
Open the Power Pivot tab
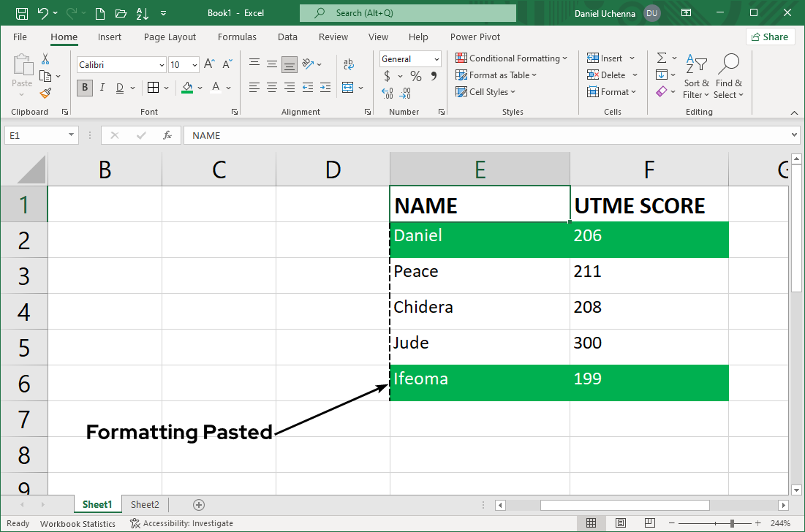click(x=475, y=37)
